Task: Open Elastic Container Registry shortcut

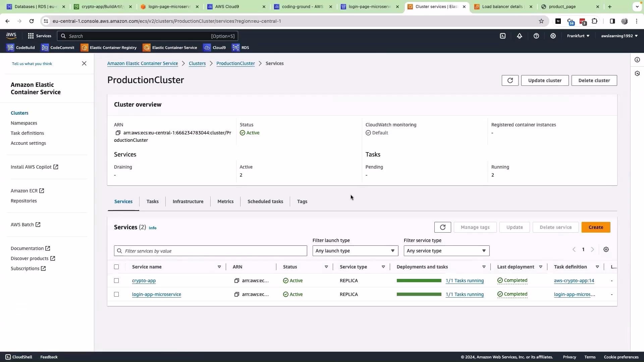Action: [x=109, y=48]
